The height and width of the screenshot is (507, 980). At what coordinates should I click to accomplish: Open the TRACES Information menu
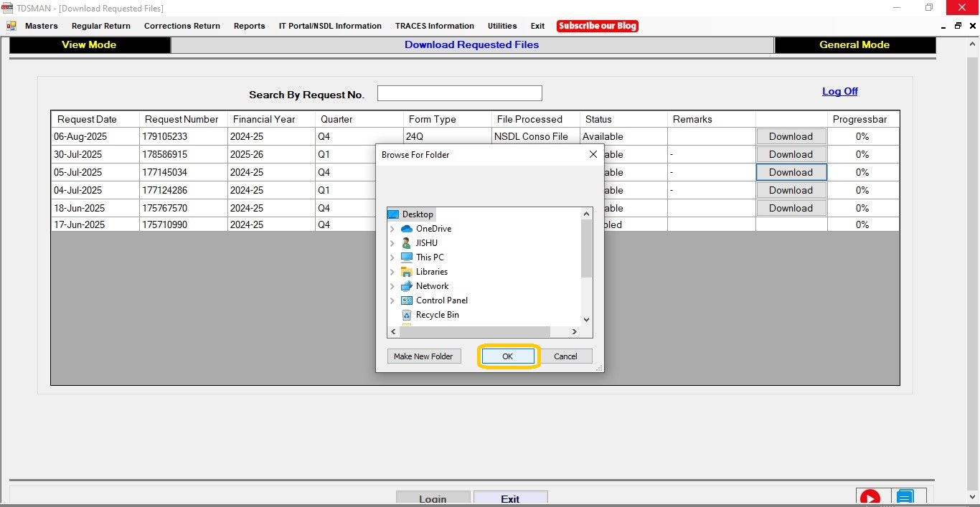tap(434, 26)
